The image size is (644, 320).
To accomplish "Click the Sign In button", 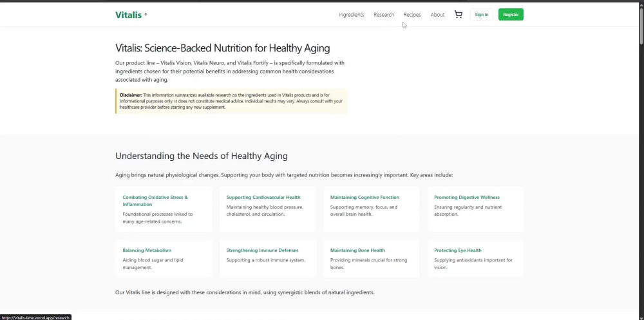I will (481, 14).
